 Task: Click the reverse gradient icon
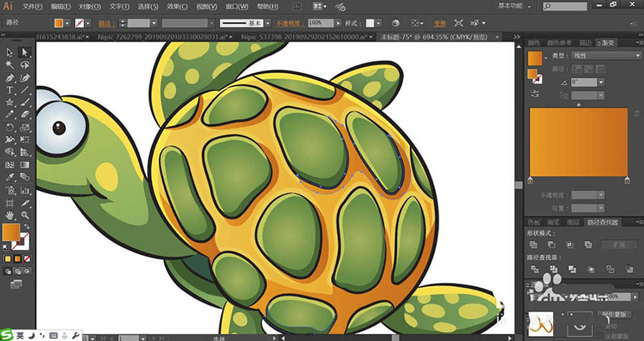(x=535, y=94)
